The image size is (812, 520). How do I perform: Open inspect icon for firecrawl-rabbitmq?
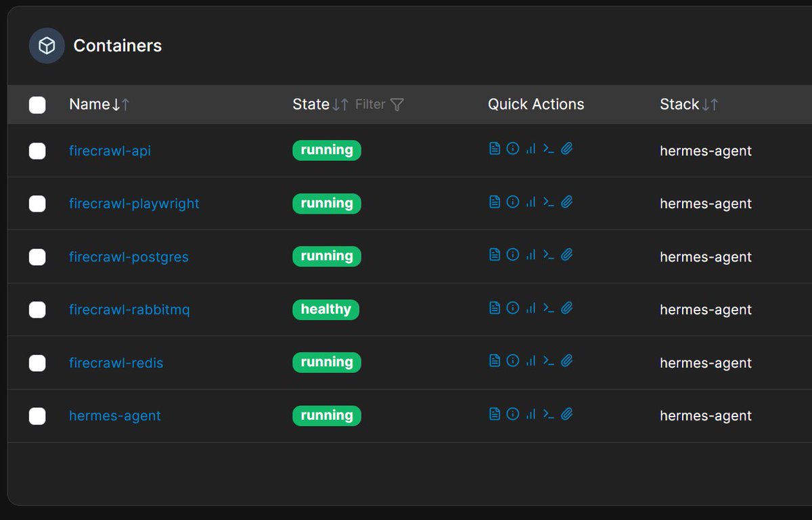pyautogui.click(x=513, y=308)
